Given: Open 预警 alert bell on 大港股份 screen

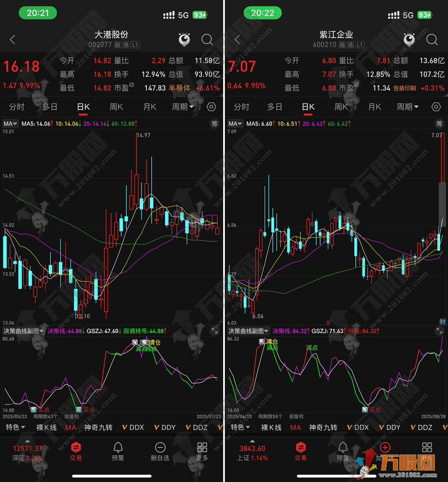Looking at the screenshot, I should click(x=118, y=451).
